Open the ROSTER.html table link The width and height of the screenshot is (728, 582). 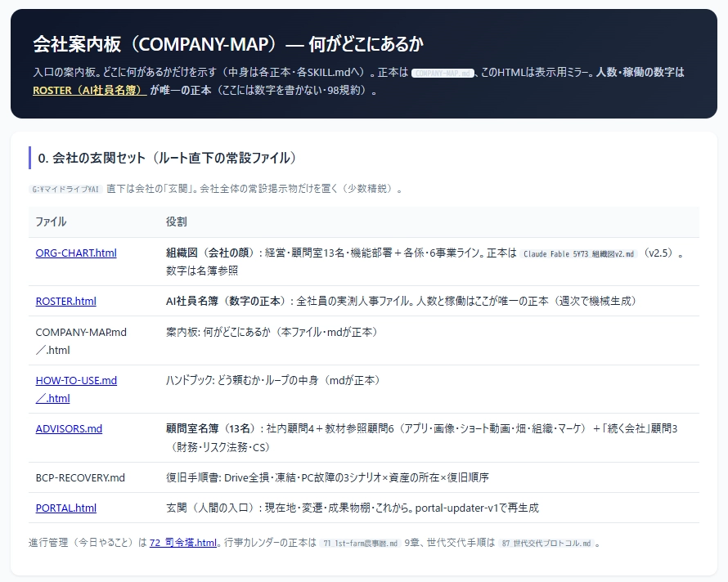66,301
